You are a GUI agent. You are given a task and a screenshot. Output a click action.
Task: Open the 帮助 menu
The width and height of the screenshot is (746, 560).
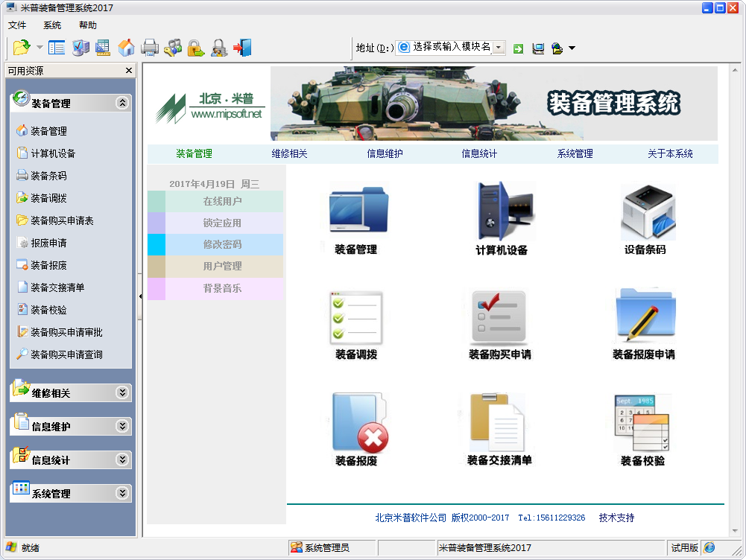click(87, 25)
